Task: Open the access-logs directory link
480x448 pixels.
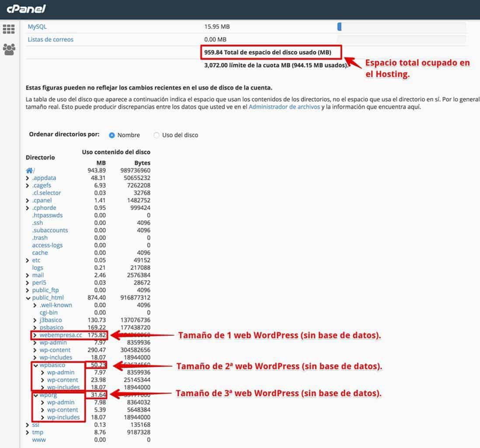Action: 47,245
